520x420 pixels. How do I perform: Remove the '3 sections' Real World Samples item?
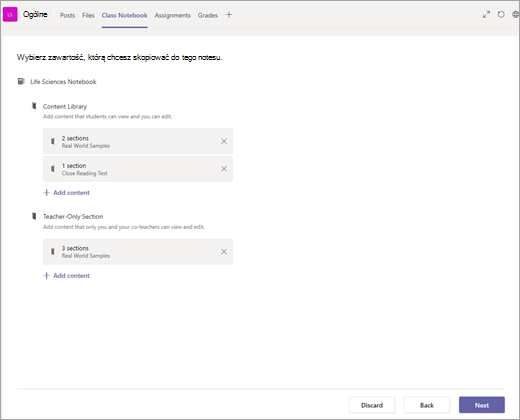click(224, 252)
